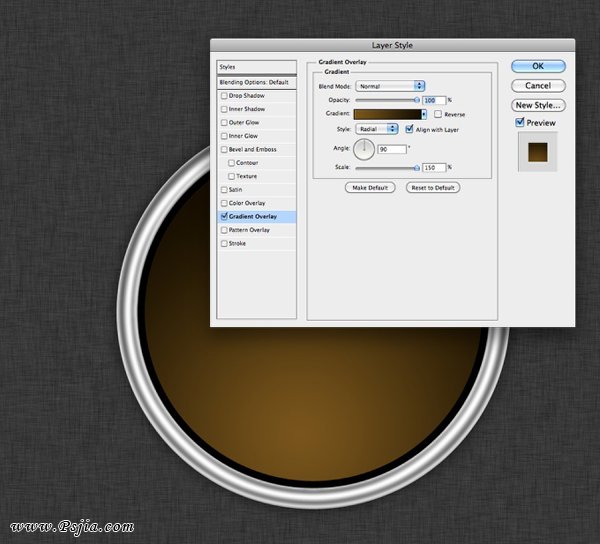Click the OK button
600x544 pixels.
538,66
